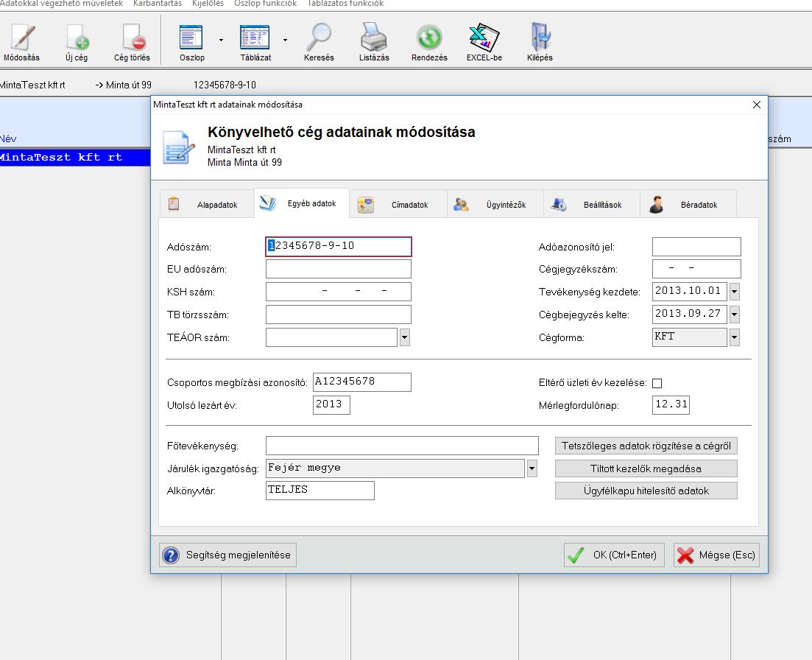Click the Kilépés exit icon
812x660 pixels.
[540, 41]
